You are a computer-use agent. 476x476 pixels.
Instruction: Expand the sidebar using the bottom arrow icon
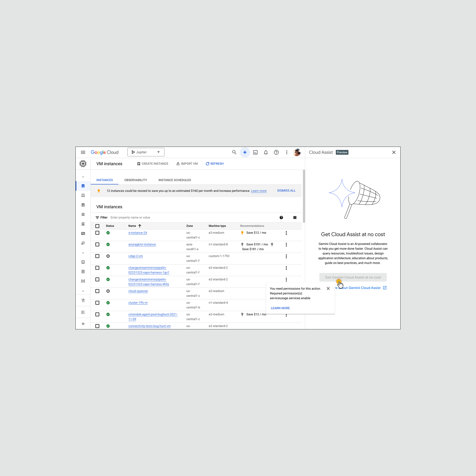coord(83,324)
